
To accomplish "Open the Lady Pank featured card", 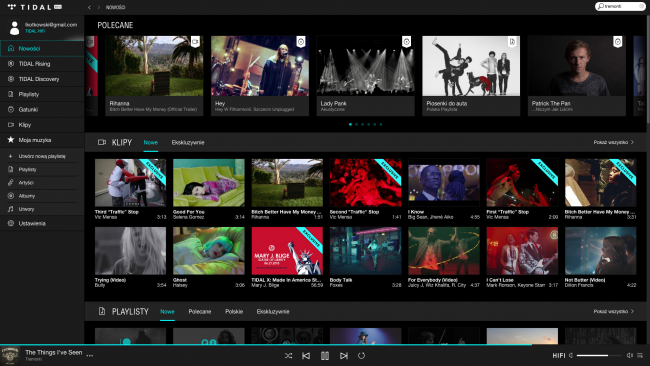I will coord(366,75).
